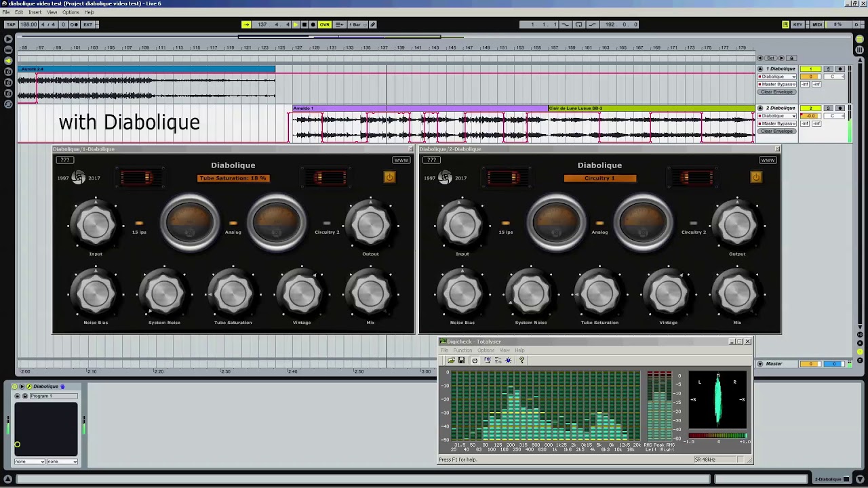Viewport: 868px width, 488px height.
Task: Stop playback with the transport stop button
Action: [304, 24]
